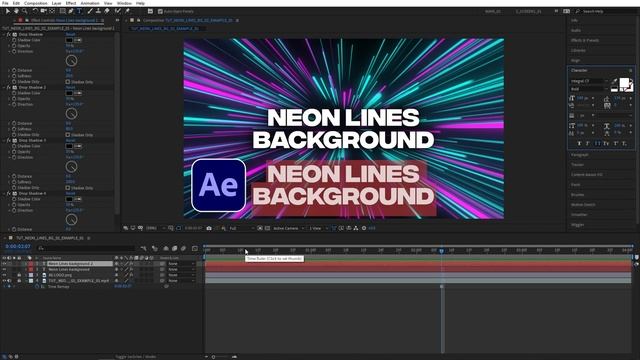Open the Animation menu
The height and width of the screenshot is (360, 640).
click(90, 3)
